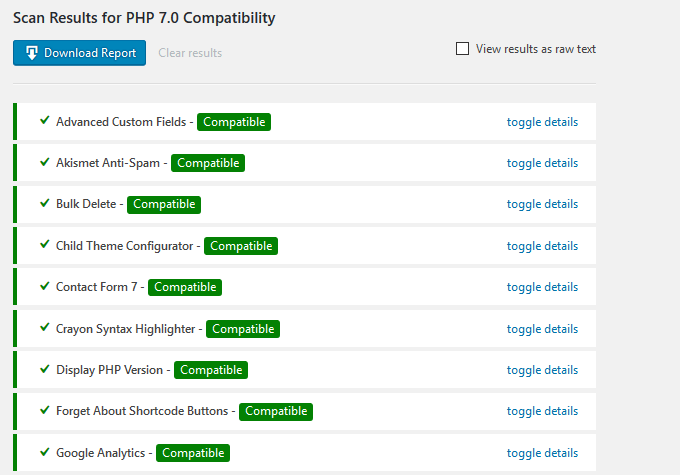This screenshot has width=680, height=475.
Task: Click checkmark icon beside Contact Form 7
Action: tap(44, 286)
